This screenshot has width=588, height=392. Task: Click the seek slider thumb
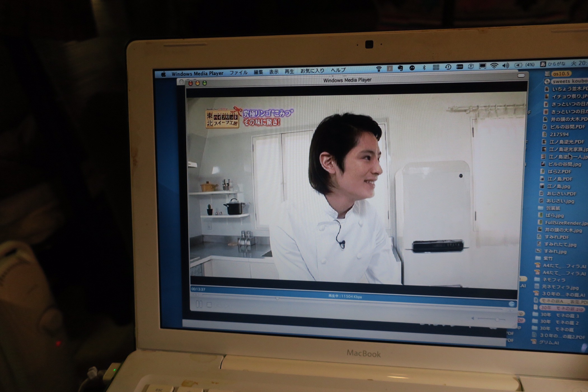click(277, 299)
